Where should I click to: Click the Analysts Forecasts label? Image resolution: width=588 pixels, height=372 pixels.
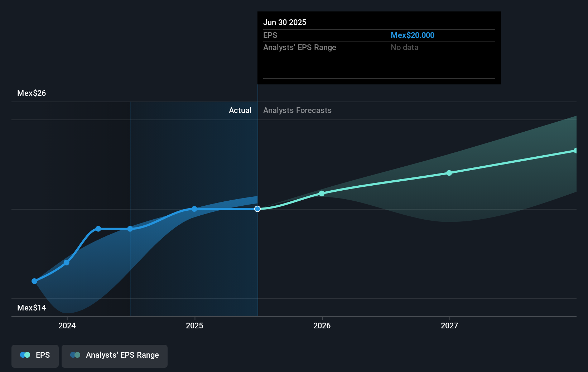coord(297,110)
